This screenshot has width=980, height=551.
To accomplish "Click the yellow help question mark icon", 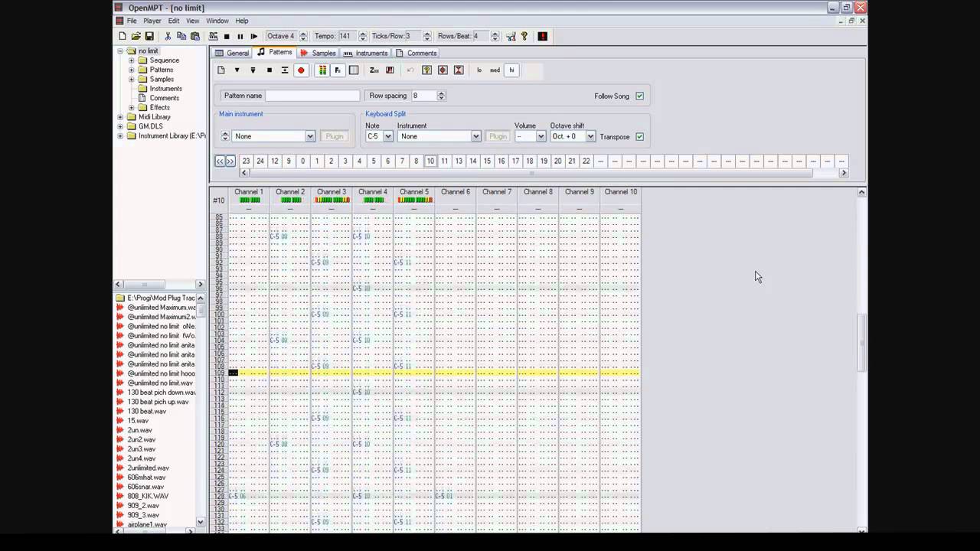I will pos(524,36).
